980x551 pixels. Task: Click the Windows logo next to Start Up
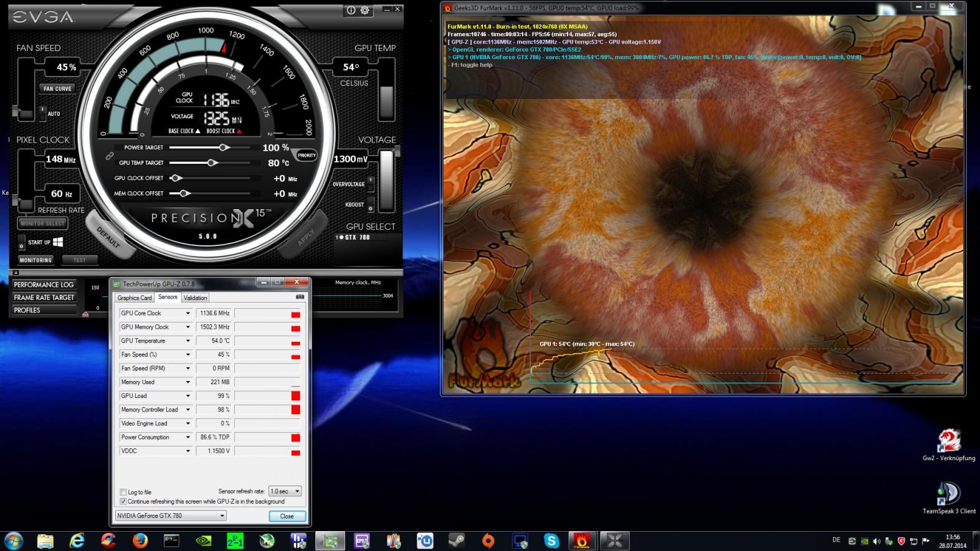[58, 242]
